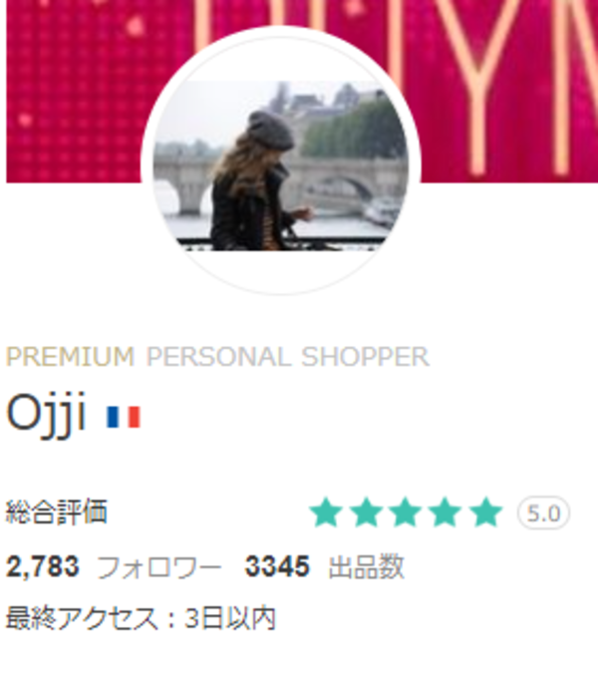Click the 最終アクセス last access text
This screenshot has height=700, width=598.
click(82, 618)
